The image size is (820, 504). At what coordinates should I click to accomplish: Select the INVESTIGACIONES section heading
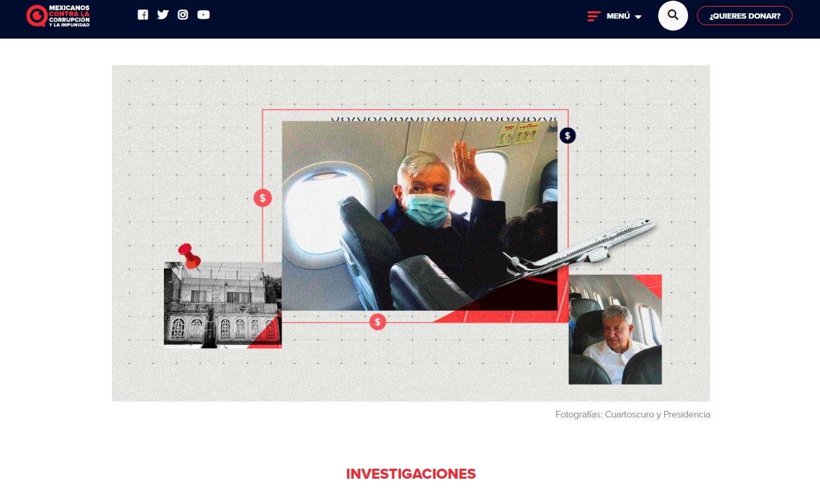coord(410,474)
